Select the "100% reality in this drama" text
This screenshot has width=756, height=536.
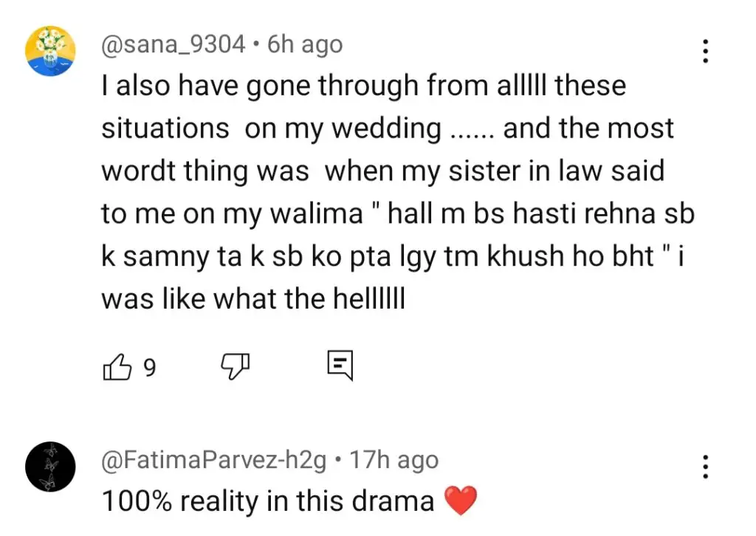tap(267, 502)
